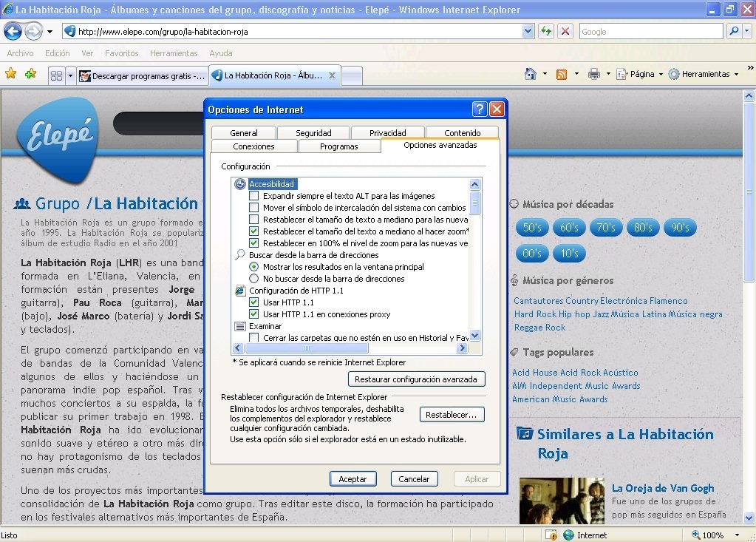Open the Ayuda menu
This screenshot has height=542, width=756.
(x=221, y=53)
